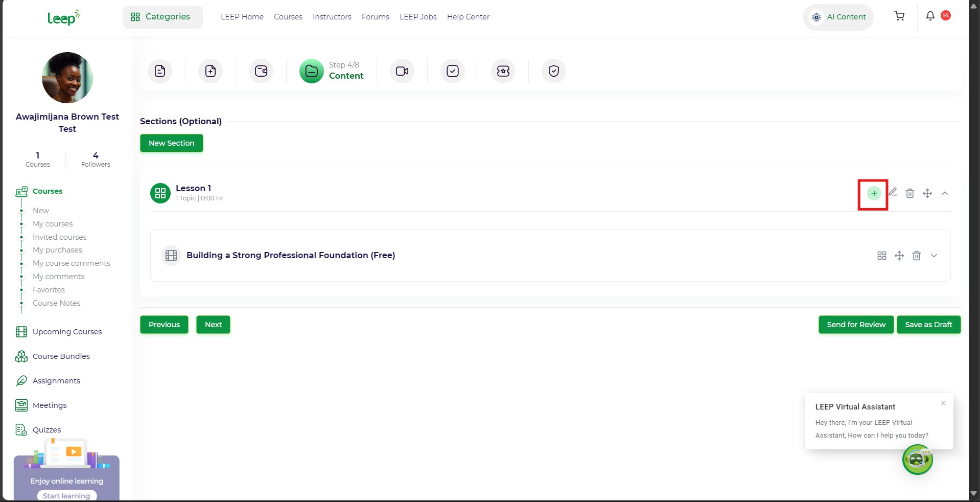The image size is (980, 502).
Task: Delete the Building a Strong Professional Foundation topic
Action: (917, 256)
